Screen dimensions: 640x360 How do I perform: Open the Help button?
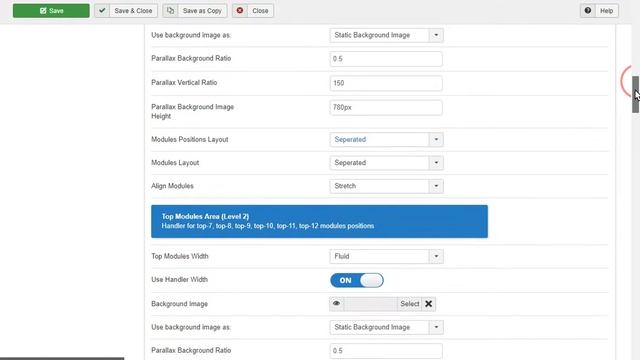(x=599, y=11)
